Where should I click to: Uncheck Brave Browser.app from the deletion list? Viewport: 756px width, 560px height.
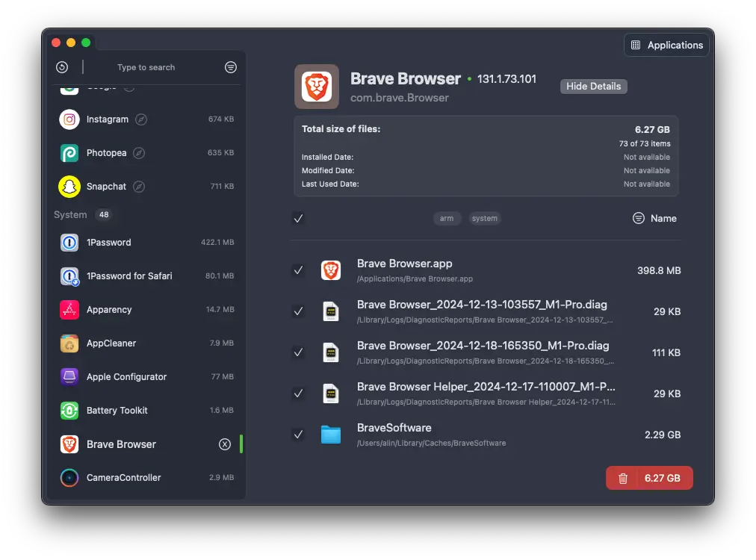[x=298, y=270]
